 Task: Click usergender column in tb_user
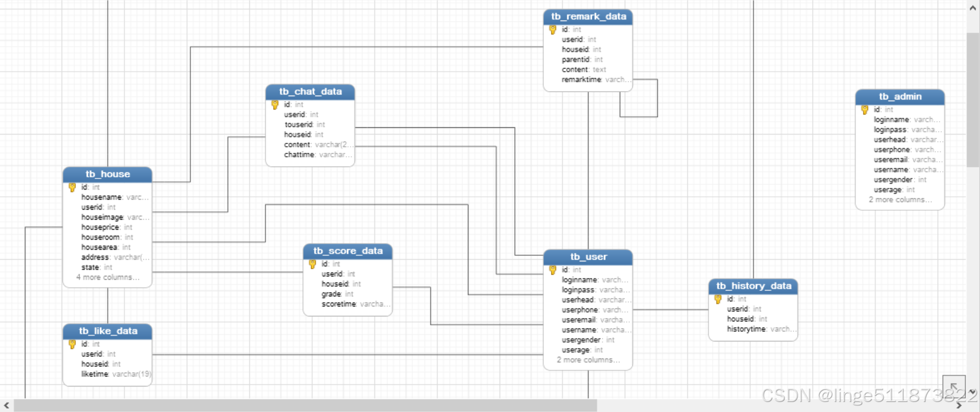[588, 340]
